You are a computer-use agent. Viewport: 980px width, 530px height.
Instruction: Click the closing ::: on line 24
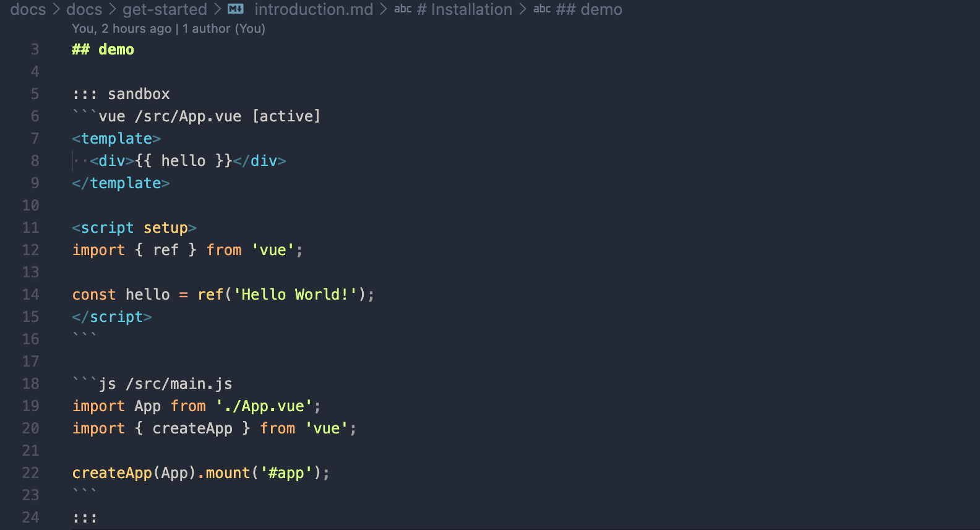coord(85,518)
